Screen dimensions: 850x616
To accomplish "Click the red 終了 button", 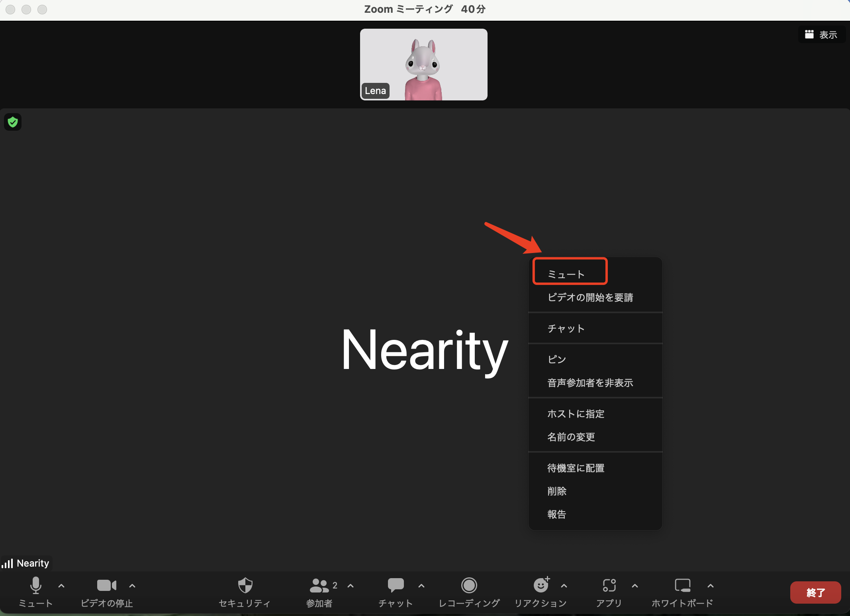I will point(815,592).
